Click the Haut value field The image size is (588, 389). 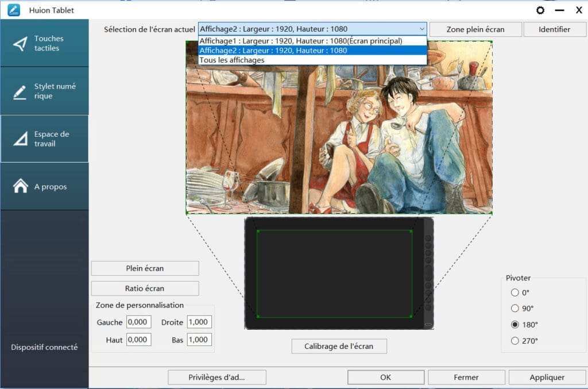coord(138,340)
